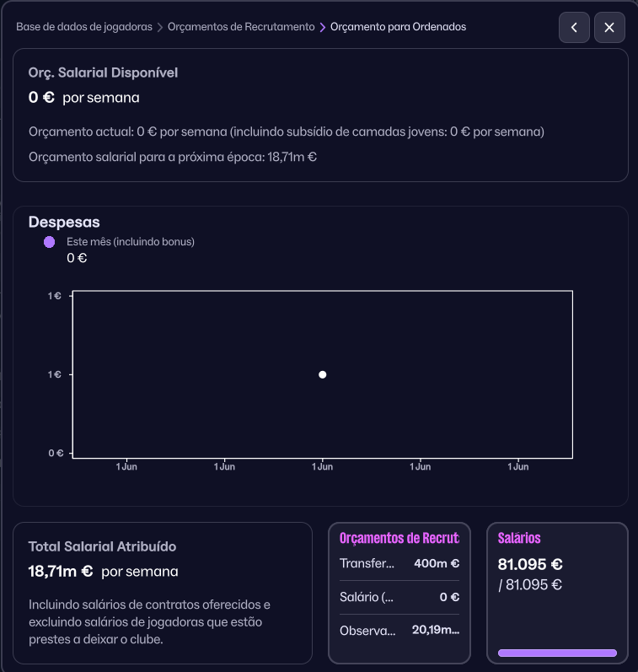This screenshot has width=638, height=672.
Task: Click the back arrow button
Action: point(574,28)
